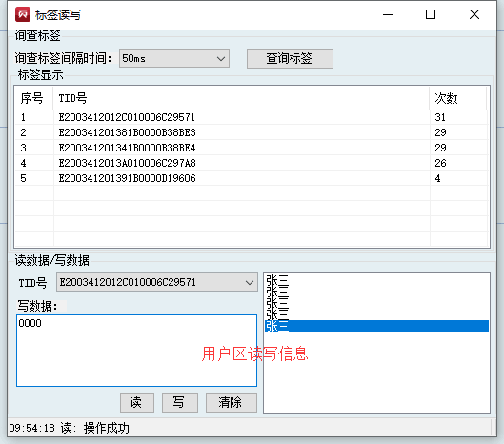Screen dimensions: 504x444
Task: Select tag row E200341201381B0000B38BE3
Action: (x=252, y=132)
